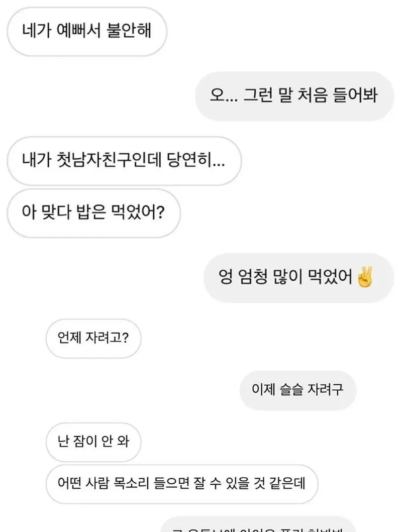Select the '네가 예뻐서 불안해' message bubble
Image resolution: width=402 pixels, height=532 pixels.
coord(87,31)
